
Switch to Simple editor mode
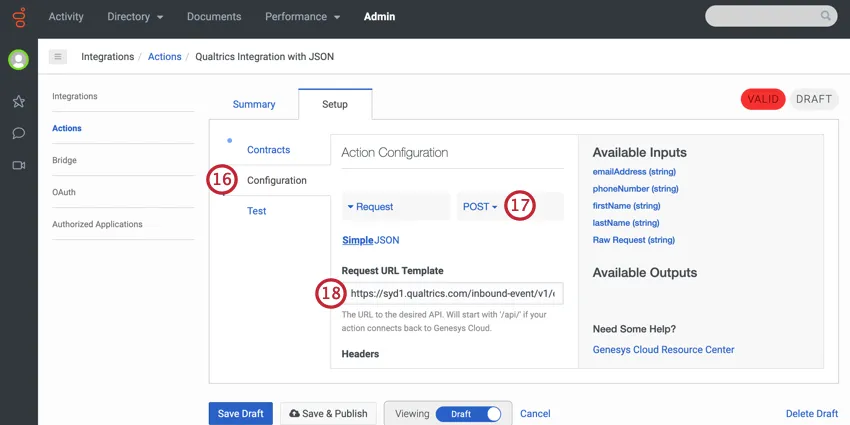point(357,240)
